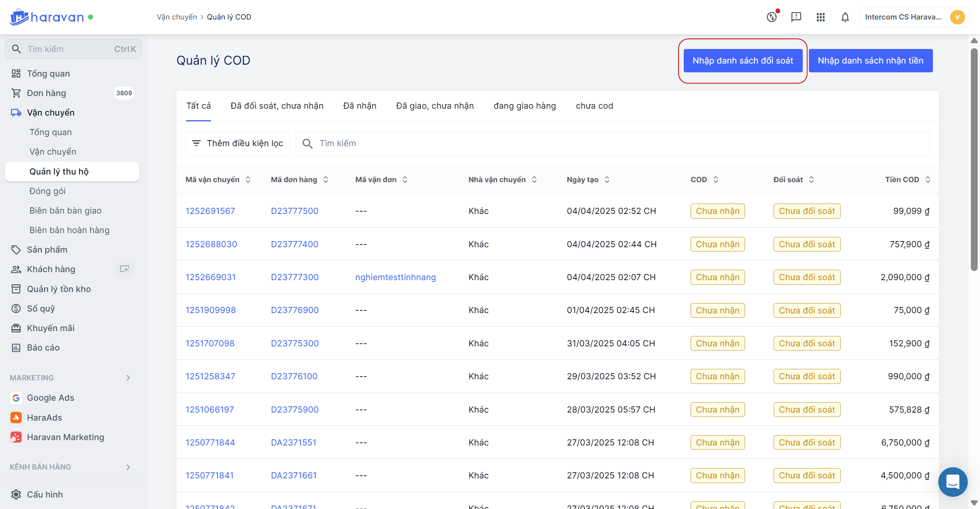
Task: Open shipment link 1252691567
Action: click(x=210, y=211)
